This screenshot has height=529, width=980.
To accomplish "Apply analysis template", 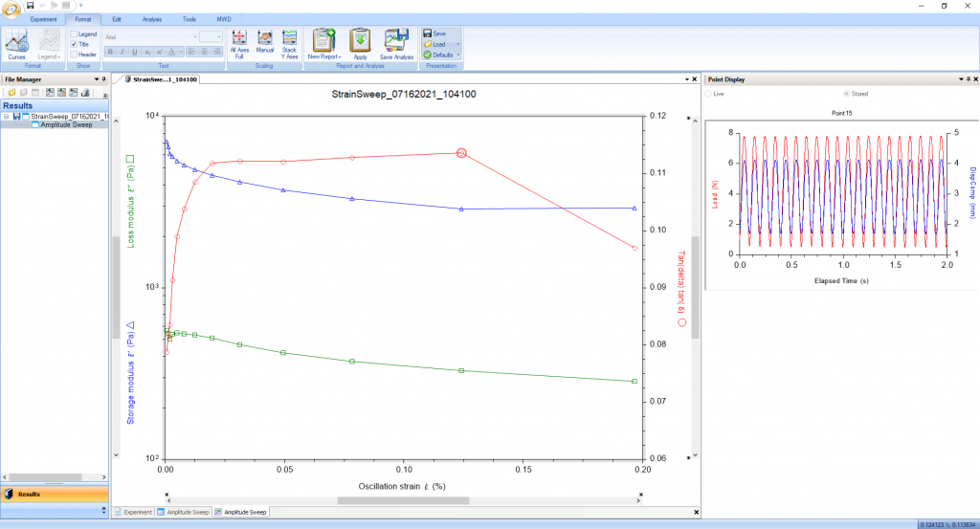I will click(360, 44).
